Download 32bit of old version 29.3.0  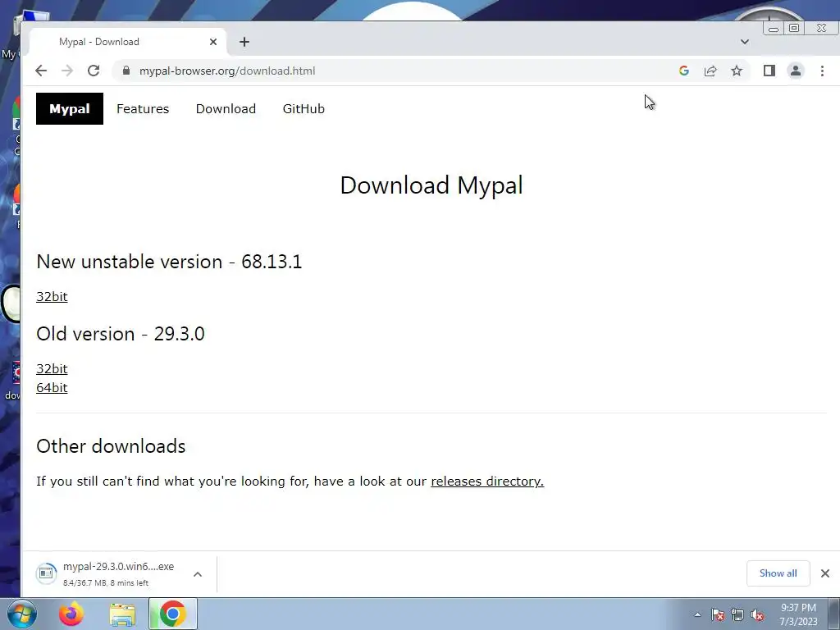click(52, 369)
